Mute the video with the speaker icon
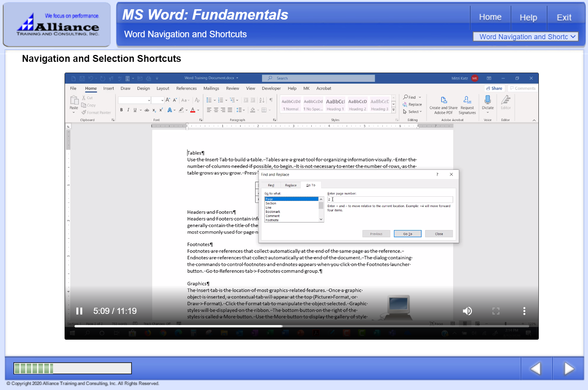 pyautogui.click(x=467, y=311)
